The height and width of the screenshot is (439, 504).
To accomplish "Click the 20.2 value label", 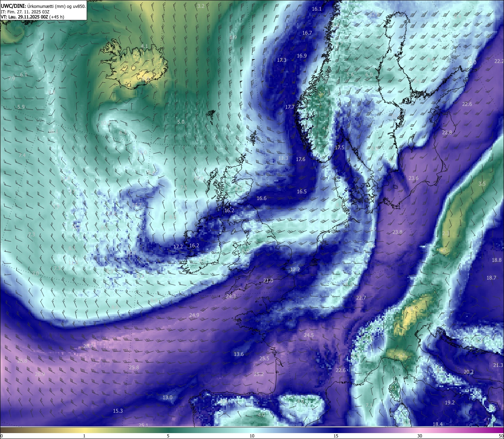I will pos(469,372).
